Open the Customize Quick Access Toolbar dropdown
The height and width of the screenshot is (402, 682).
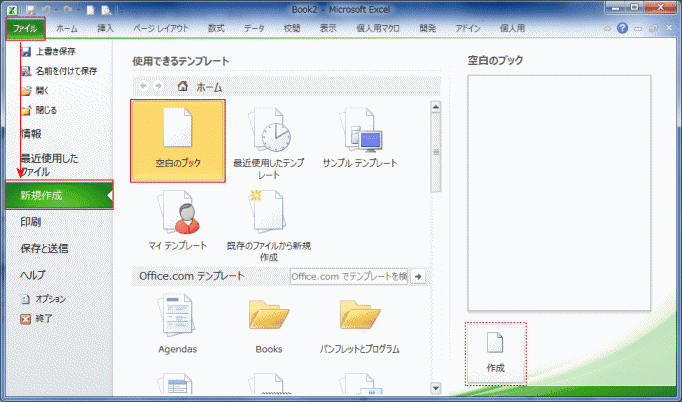pos(121,10)
